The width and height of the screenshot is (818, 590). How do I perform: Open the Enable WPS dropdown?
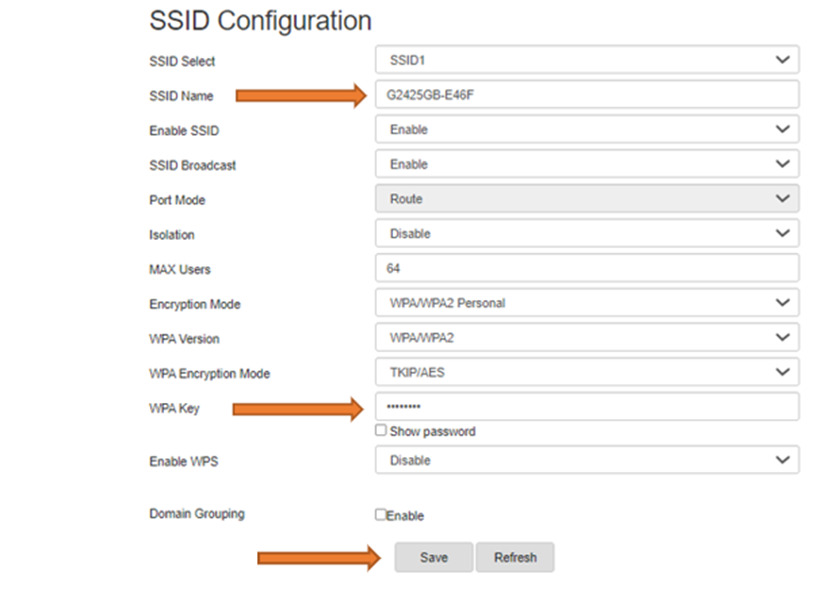click(x=587, y=460)
